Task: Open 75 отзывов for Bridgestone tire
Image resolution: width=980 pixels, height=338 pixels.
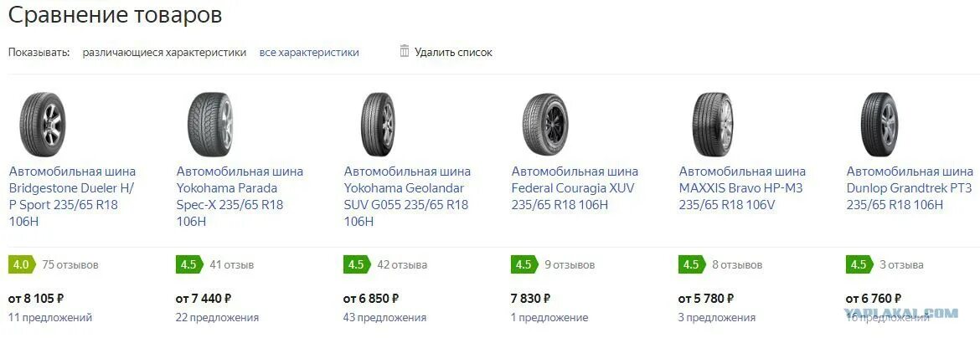Action: coord(70,264)
